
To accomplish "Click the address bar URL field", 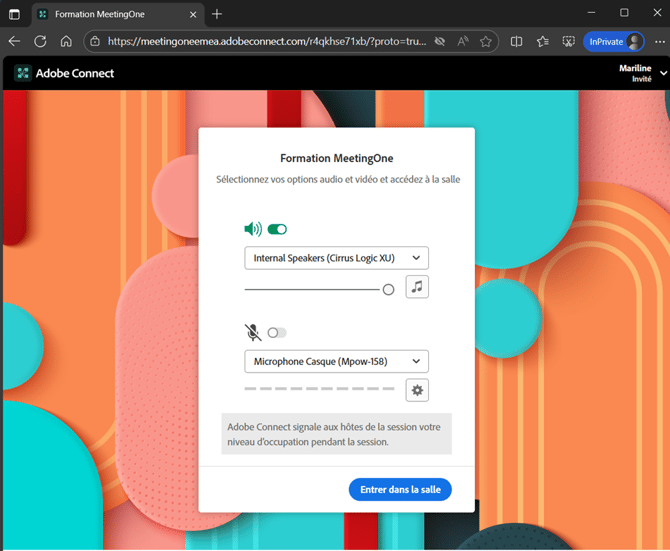I will click(267, 41).
